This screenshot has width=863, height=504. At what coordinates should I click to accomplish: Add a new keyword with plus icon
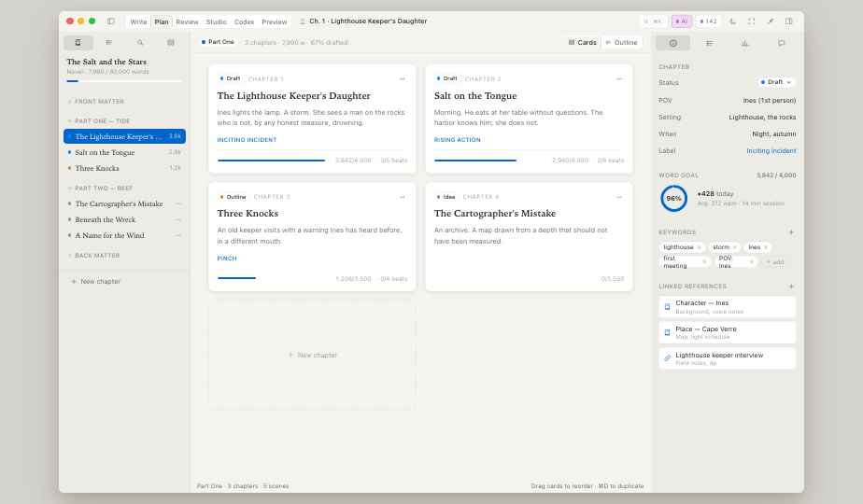tap(791, 232)
